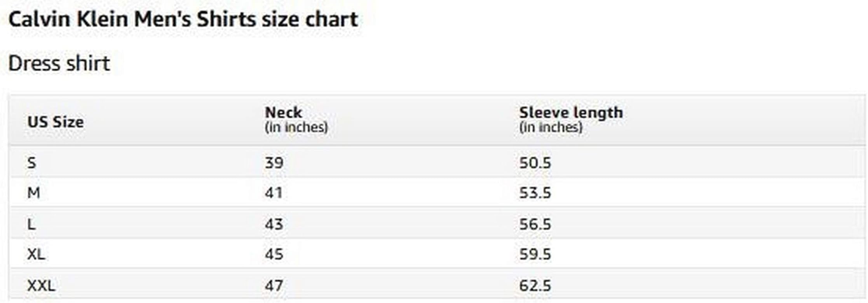Click sleeve length value 53.5
Image resolution: width=868 pixels, height=303 pixels.
(x=535, y=193)
